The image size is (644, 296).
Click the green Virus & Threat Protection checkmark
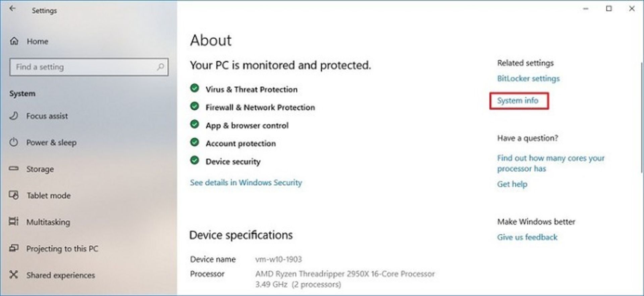coord(195,88)
